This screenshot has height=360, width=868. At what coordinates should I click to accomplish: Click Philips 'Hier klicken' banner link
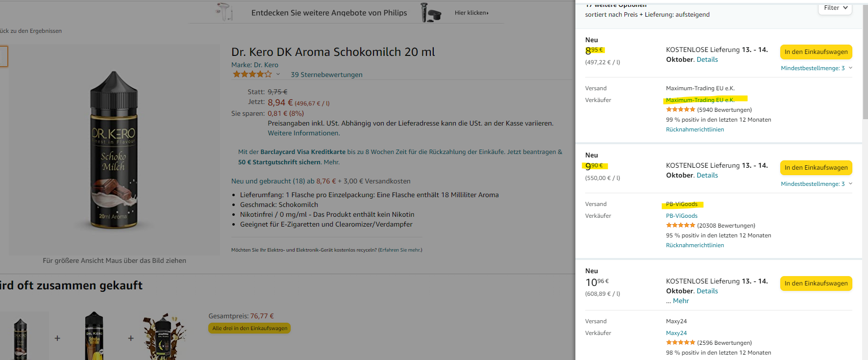(471, 13)
